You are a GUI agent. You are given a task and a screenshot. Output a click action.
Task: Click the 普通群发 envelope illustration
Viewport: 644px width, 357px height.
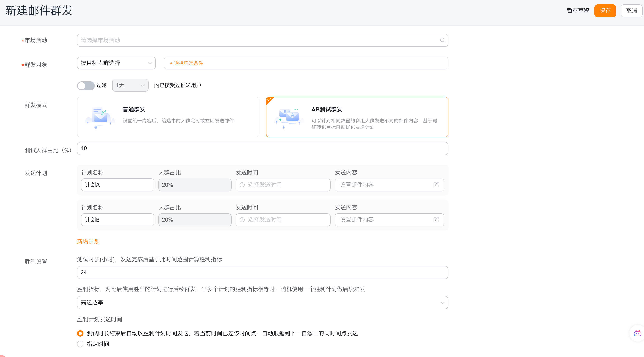101,117
